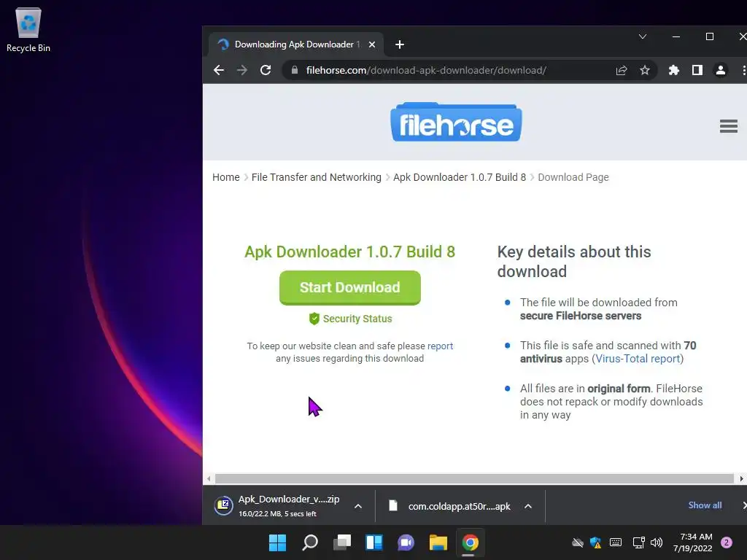Screen dimensions: 747x560
Task: Open notification badge showing 2
Action: click(727, 542)
